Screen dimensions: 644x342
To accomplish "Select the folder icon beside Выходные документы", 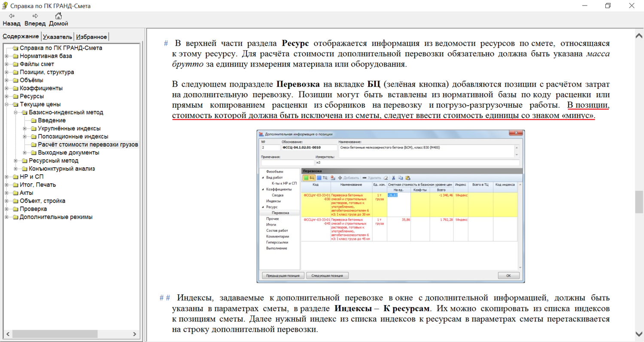I will click(33, 153).
